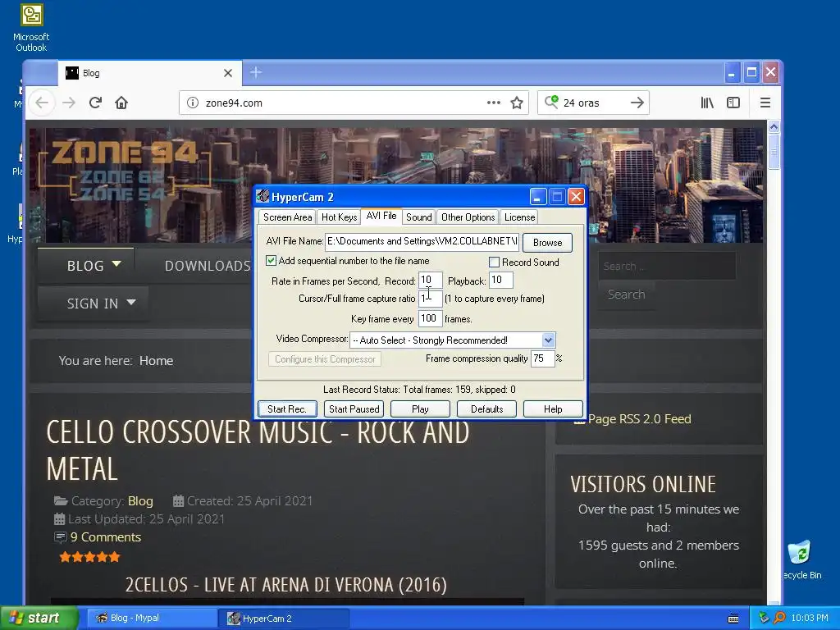Open the browser Library icon

click(x=707, y=103)
